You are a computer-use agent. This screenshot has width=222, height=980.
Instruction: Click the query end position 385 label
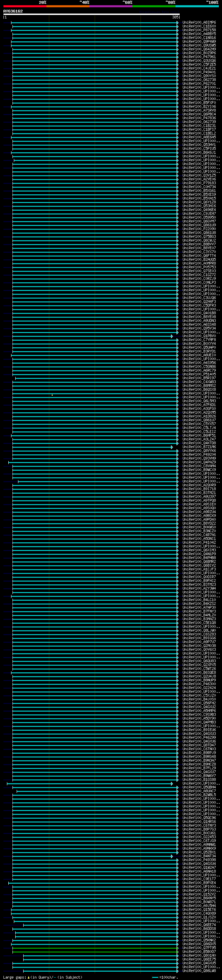(175, 17)
